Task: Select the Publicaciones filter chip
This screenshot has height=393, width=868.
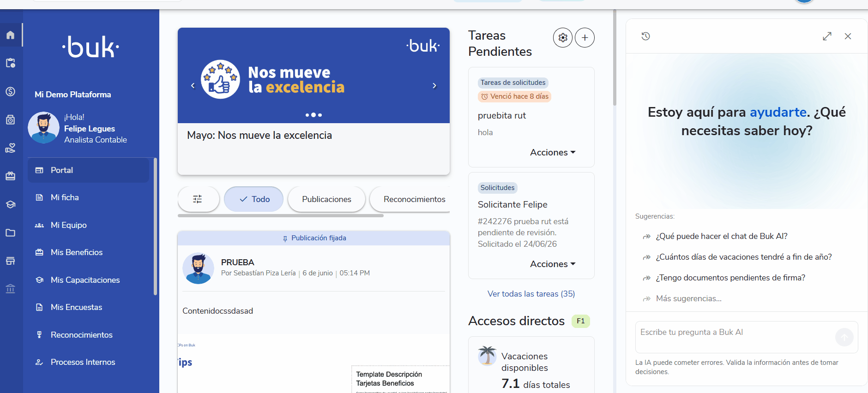Action: coord(326,199)
